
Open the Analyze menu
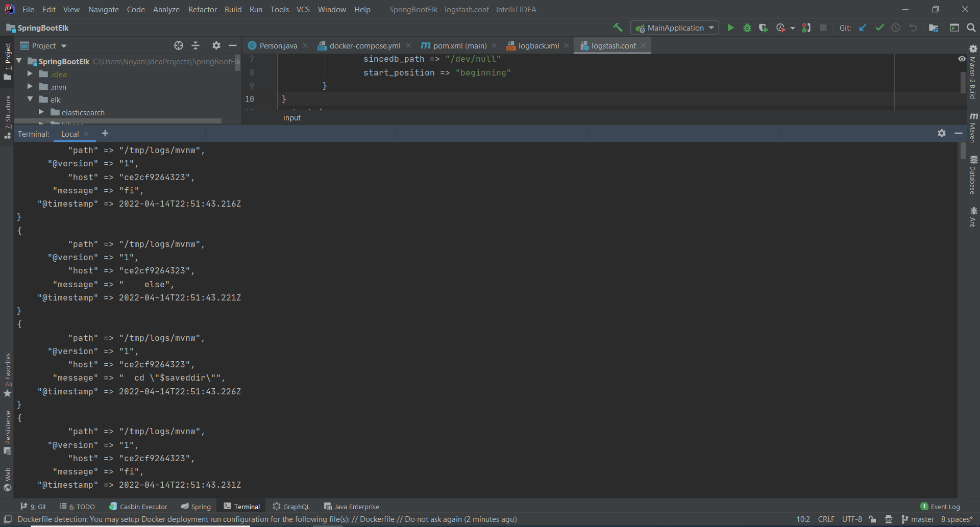pos(166,9)
